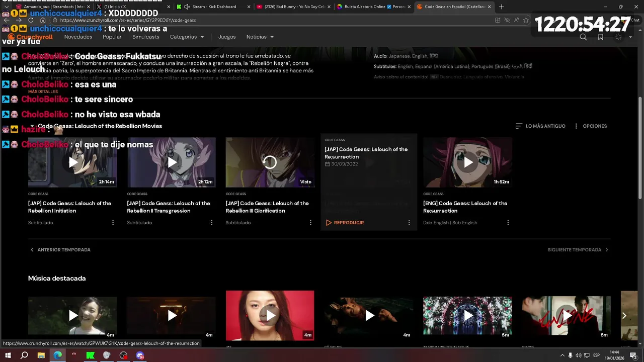Viewport: 644px width, 362px height.
Task: Open Juegos in Crunchyroll navigation
Action: (x=227, y=37)
